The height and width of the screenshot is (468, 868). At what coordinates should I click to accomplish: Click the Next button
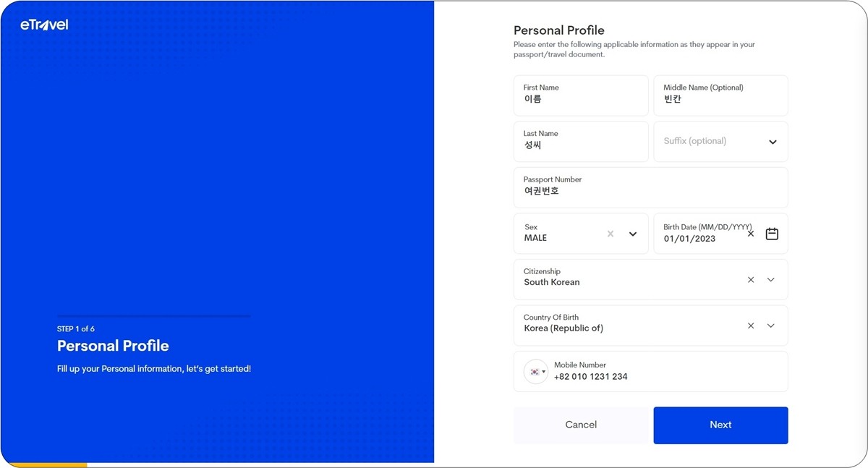tap(720, 425)
